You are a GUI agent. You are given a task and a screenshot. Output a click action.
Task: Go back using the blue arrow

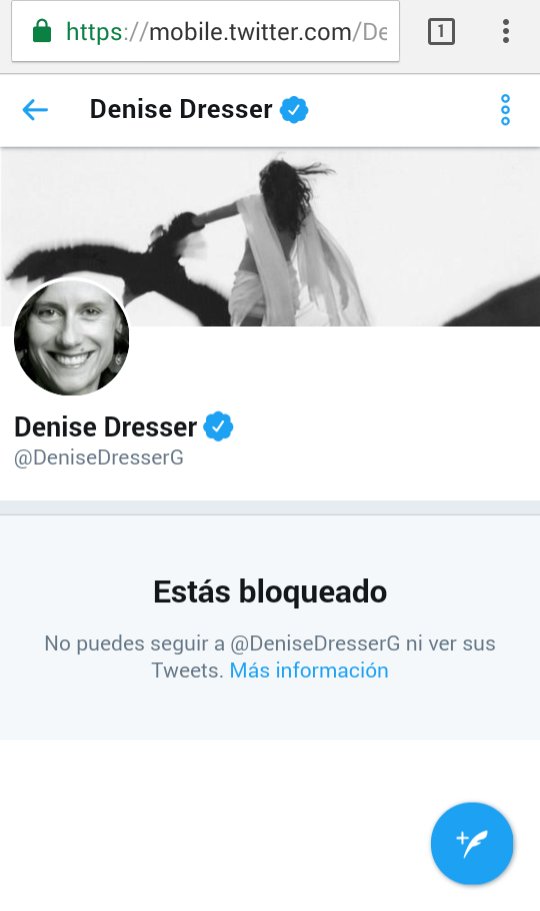coord(35,109)
